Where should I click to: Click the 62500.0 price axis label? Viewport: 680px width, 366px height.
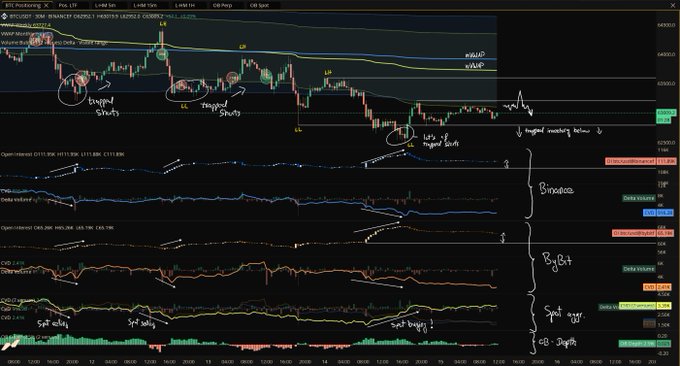tap(666, 143)
